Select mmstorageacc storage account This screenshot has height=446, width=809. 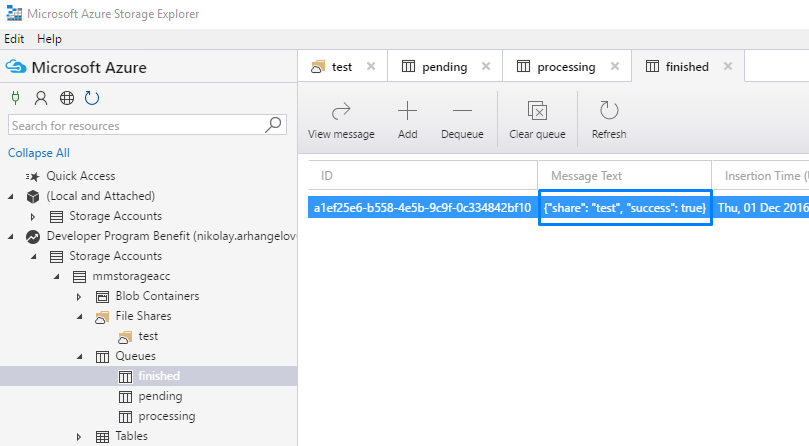click(131, 276)
